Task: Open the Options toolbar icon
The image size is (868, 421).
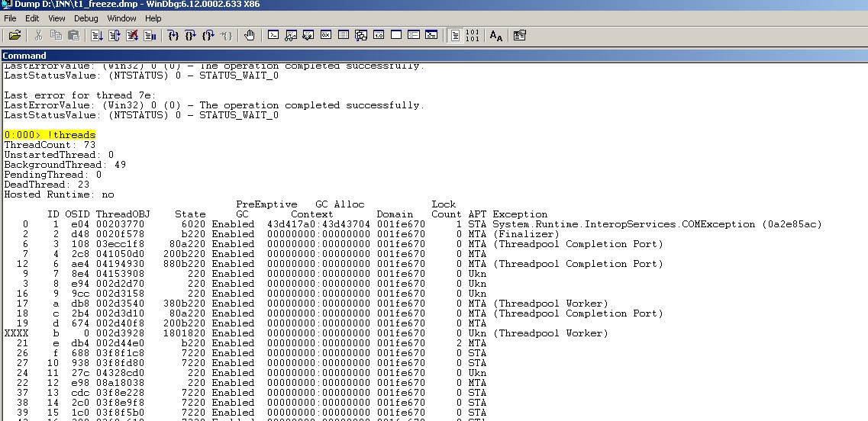Action: [x=519, y=35]
